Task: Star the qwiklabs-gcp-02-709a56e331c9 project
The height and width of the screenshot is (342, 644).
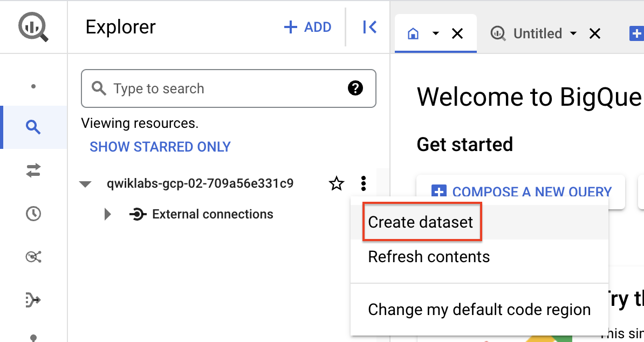Action: [337, 183]
